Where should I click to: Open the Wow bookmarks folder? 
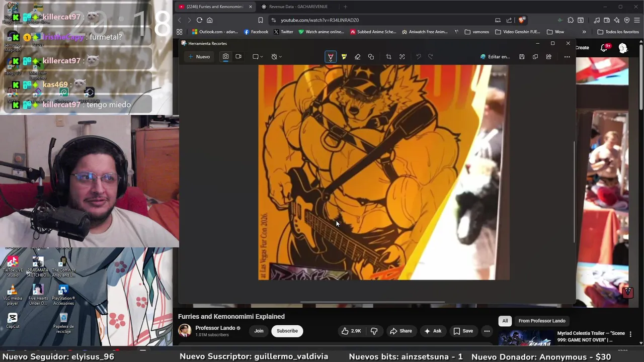pos(555,32)
